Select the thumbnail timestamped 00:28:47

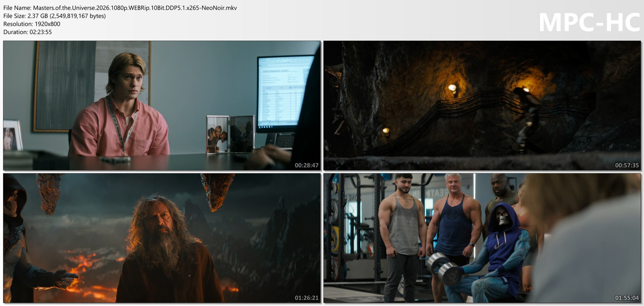pyautogui.click(x=162, y=106)
